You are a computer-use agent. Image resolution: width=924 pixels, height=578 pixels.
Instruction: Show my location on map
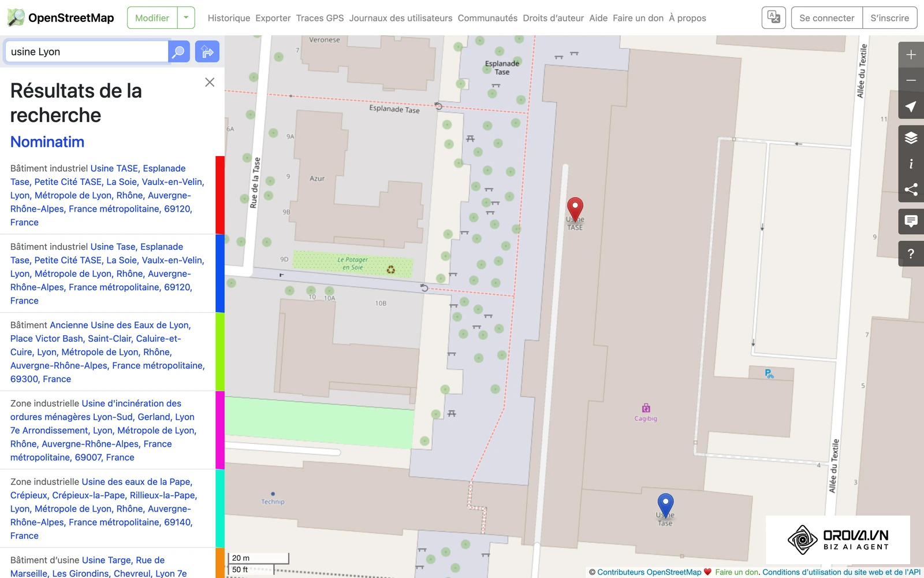pyautogui.click(x=911, y=106)
